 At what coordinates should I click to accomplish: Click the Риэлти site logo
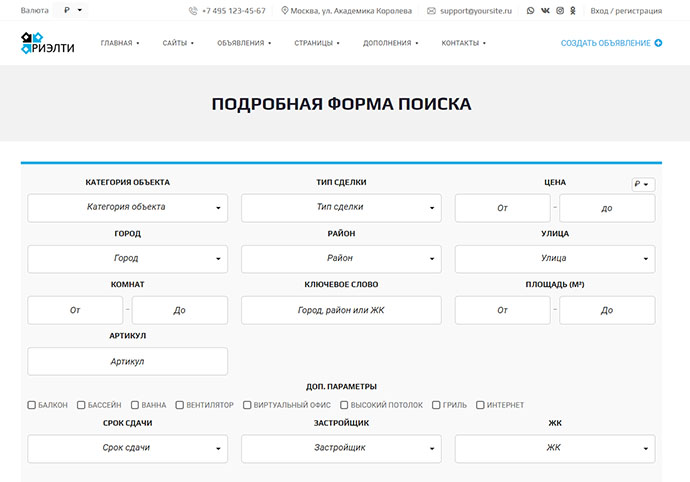(46, 43)
